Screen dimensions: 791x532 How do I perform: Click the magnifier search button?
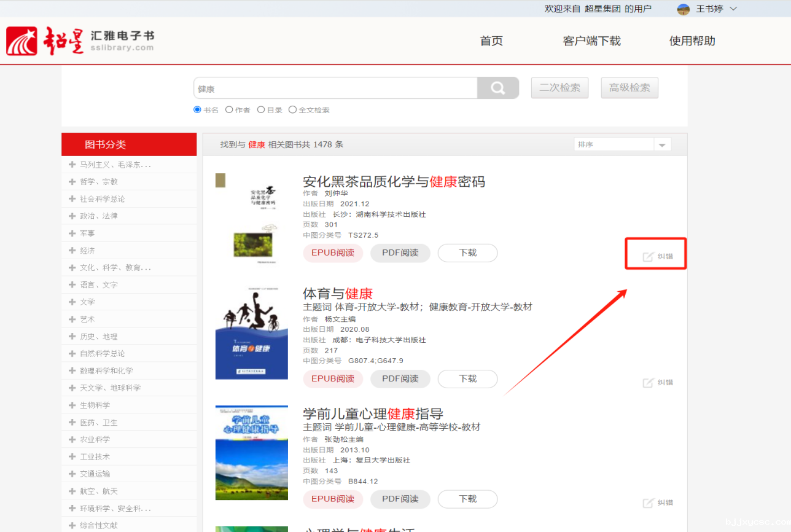(498, 88)
